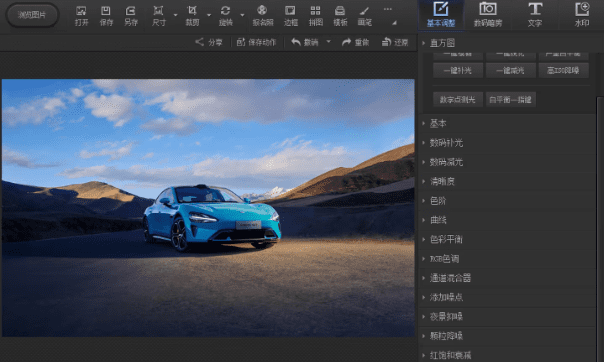
Task: Select the 画笔 (brush) tool icon
Action: (364, 11)
